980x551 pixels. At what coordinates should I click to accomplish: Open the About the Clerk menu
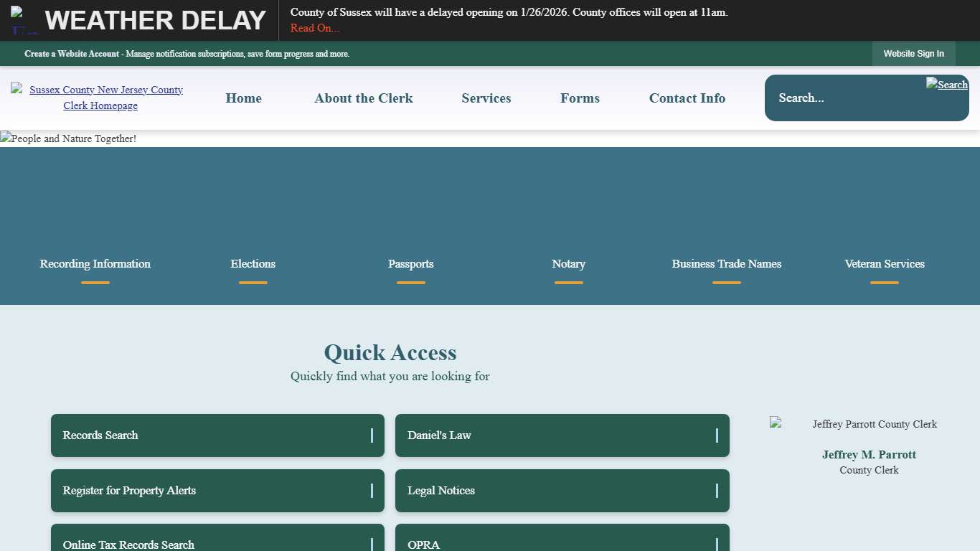[363, 98]
